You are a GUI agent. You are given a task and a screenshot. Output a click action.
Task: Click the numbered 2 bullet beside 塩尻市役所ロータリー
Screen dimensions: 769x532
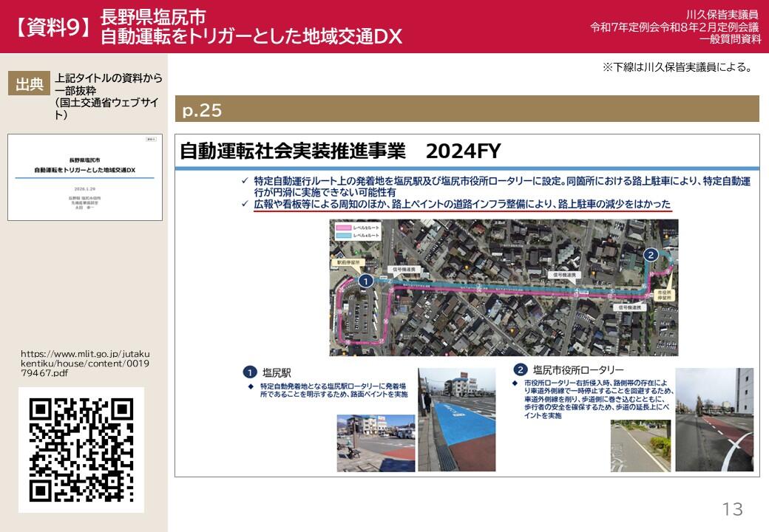point(520,369)
